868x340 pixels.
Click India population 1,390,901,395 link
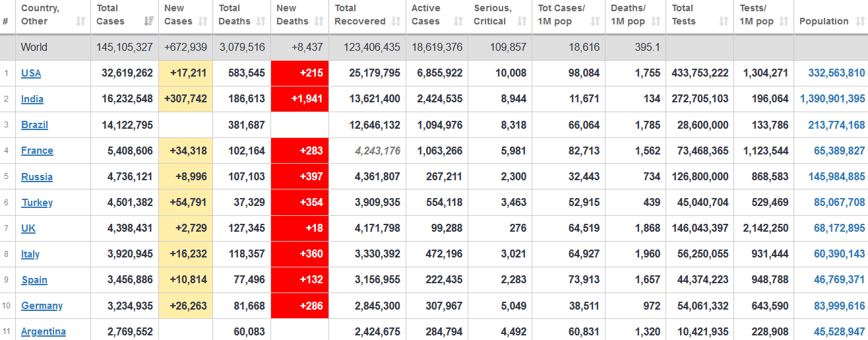[832, 99]
